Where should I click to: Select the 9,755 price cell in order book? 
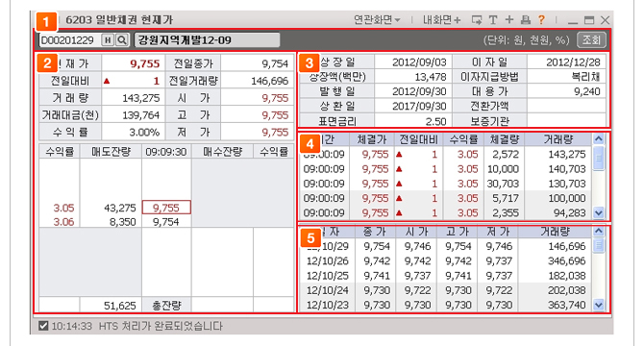[x=166, y=208]
